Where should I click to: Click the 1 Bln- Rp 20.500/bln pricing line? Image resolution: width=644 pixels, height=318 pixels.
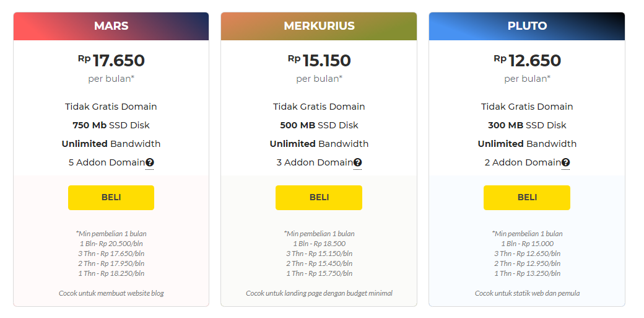pos(111,244)
